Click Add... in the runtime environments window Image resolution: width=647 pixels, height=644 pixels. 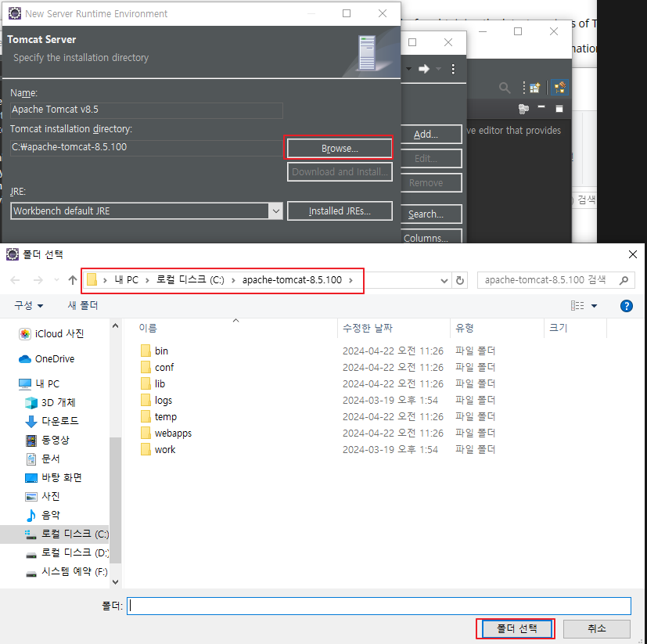click(x=431, y=134)
